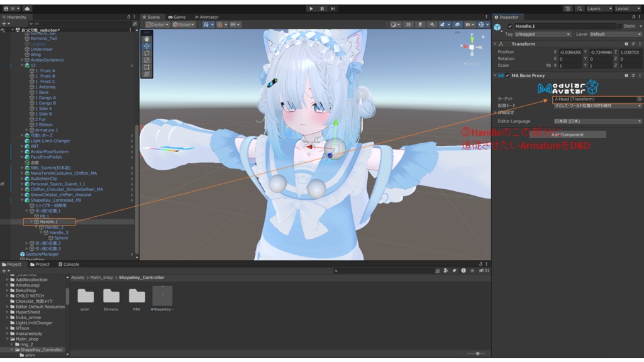Open the draw mode shading dropdown
This screenshot has height=362, width=644.
(x=396, y=25)
